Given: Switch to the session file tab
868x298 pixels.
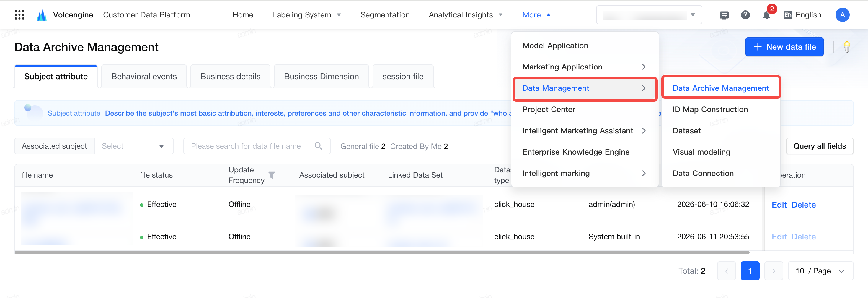Looking at the screenshot, I should (x=403, y=76).
